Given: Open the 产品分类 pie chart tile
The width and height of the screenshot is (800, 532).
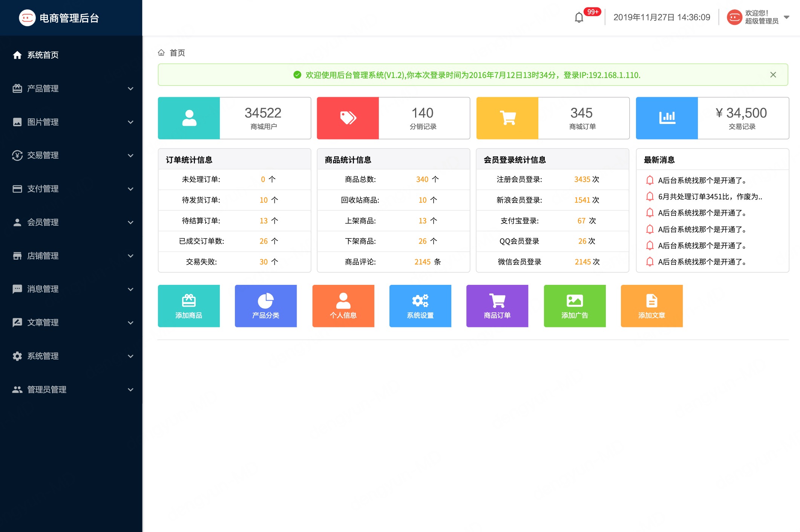Looking at the screenshot, I should pos(265,306).
